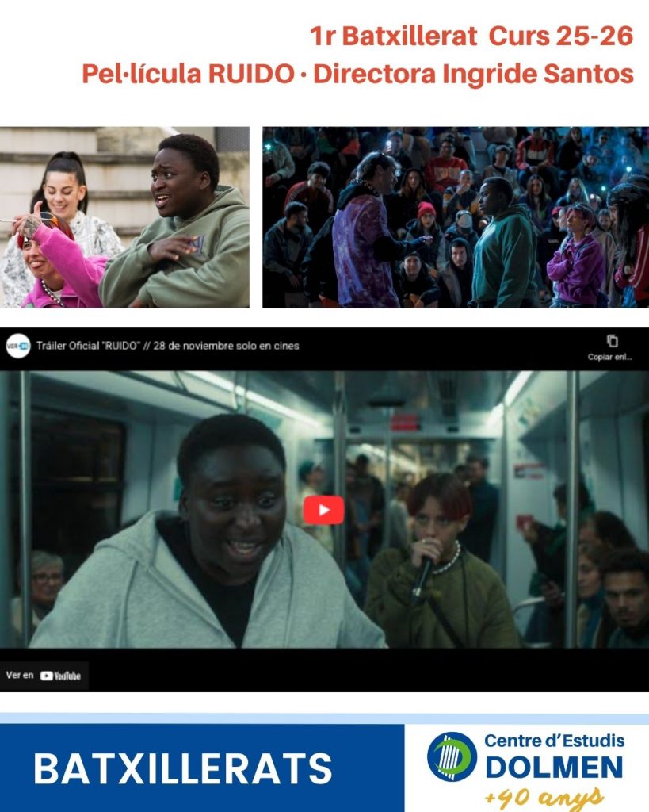Image resolution: width=649 pixels, height=812 pixels.
Task: Select the blue BATXILLERATS banner
Action: pos(202,768)
